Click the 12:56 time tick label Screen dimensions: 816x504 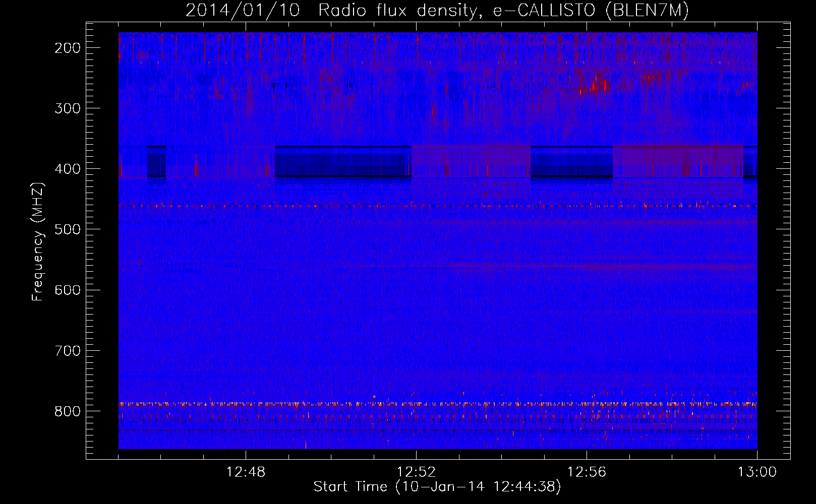coord(587,472)
